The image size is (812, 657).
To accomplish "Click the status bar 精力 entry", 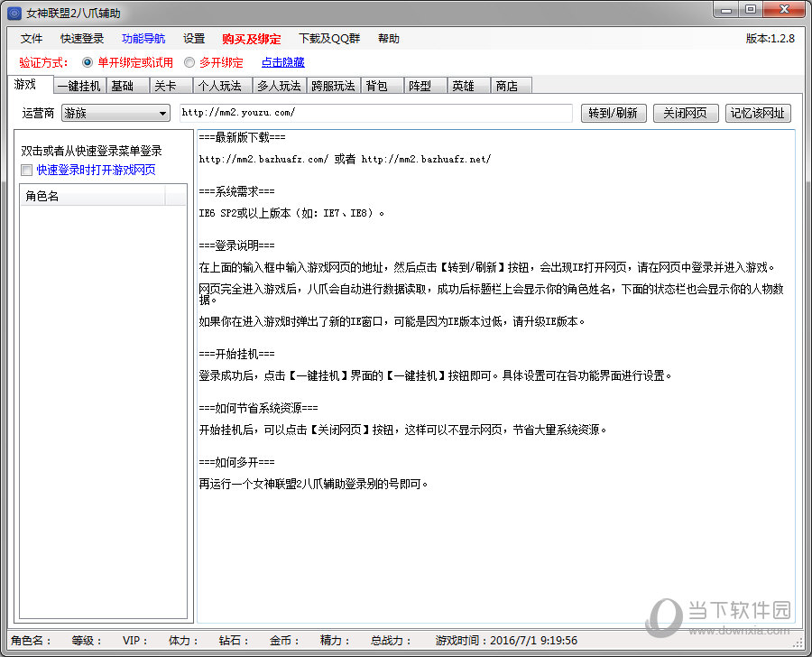I will click(335, 641).
